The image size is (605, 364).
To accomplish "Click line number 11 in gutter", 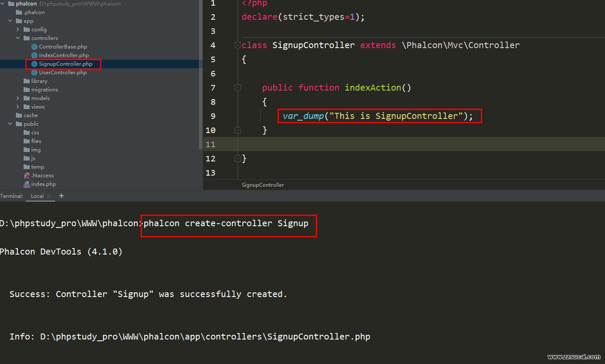I will click(210, 144).
